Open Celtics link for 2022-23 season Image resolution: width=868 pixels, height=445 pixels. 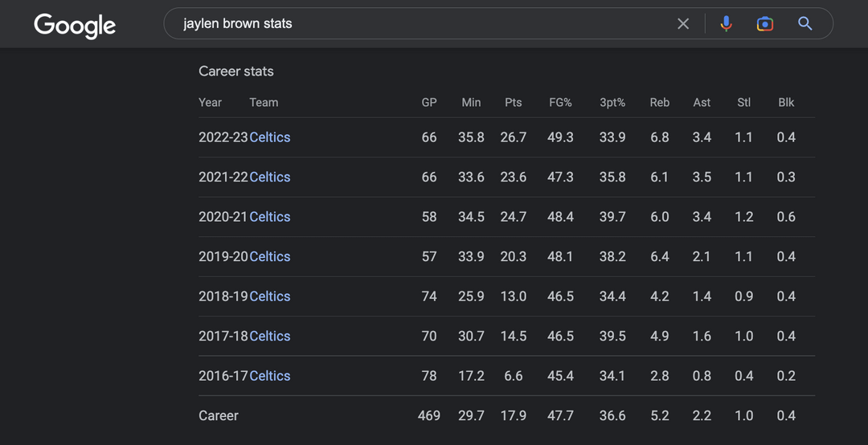pos(270,137)
